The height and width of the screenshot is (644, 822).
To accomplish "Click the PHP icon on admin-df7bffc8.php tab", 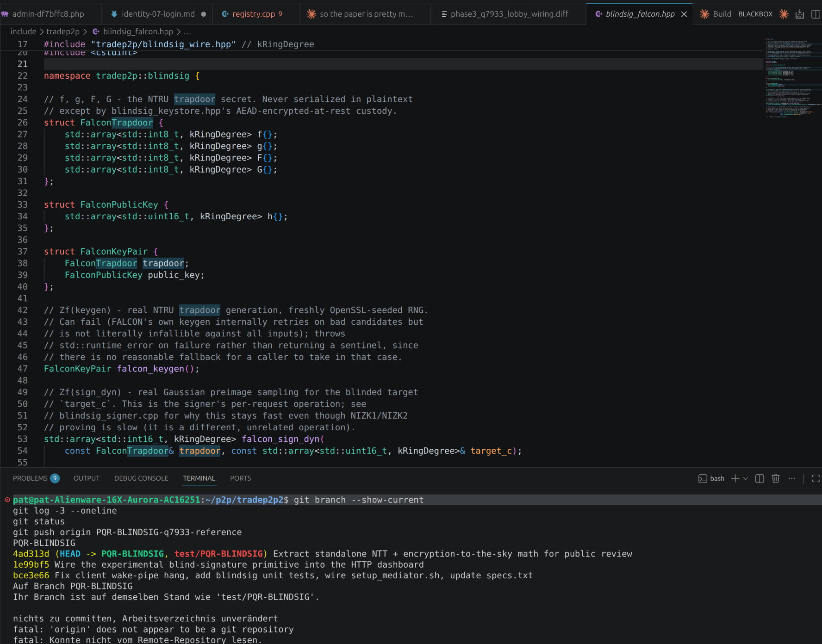I will (x=5, y=14).
